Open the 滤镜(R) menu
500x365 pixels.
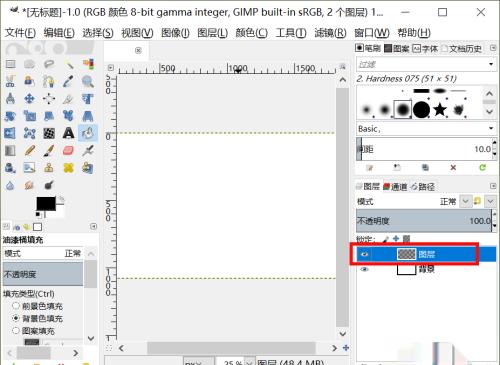coord(330,33)
